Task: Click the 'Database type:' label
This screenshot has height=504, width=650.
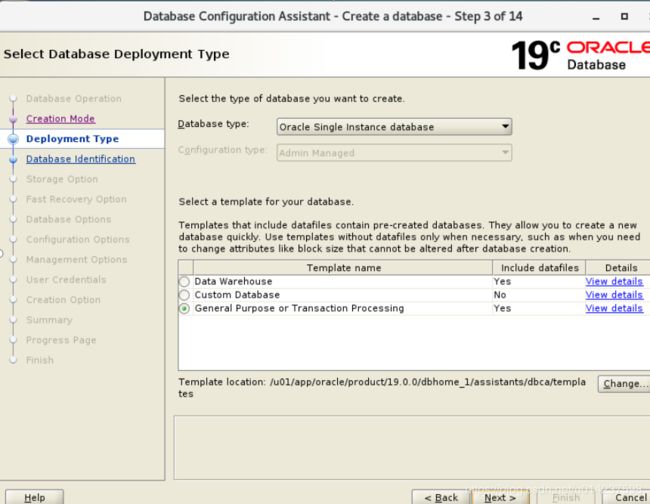Action: [213, 124]
